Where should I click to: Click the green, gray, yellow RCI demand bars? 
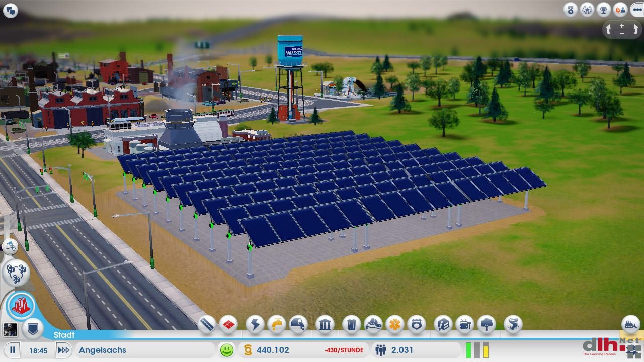[x=477, y=350]
